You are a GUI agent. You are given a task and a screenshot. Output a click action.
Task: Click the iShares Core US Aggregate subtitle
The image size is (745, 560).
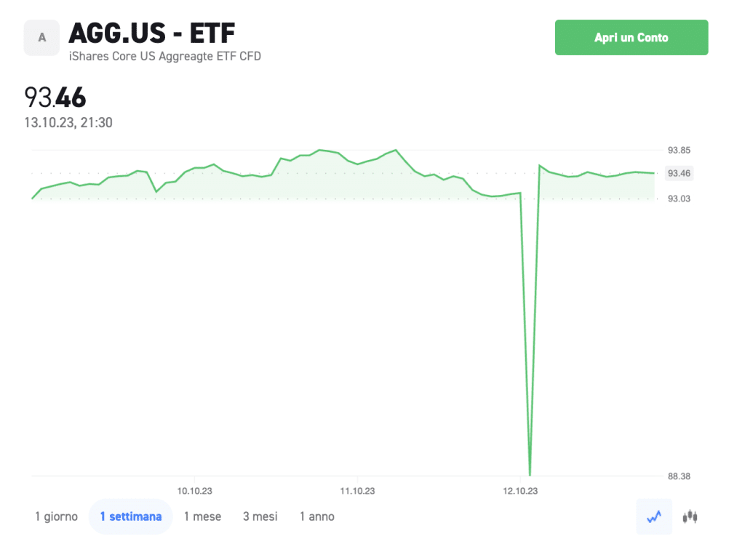[164, 56]
